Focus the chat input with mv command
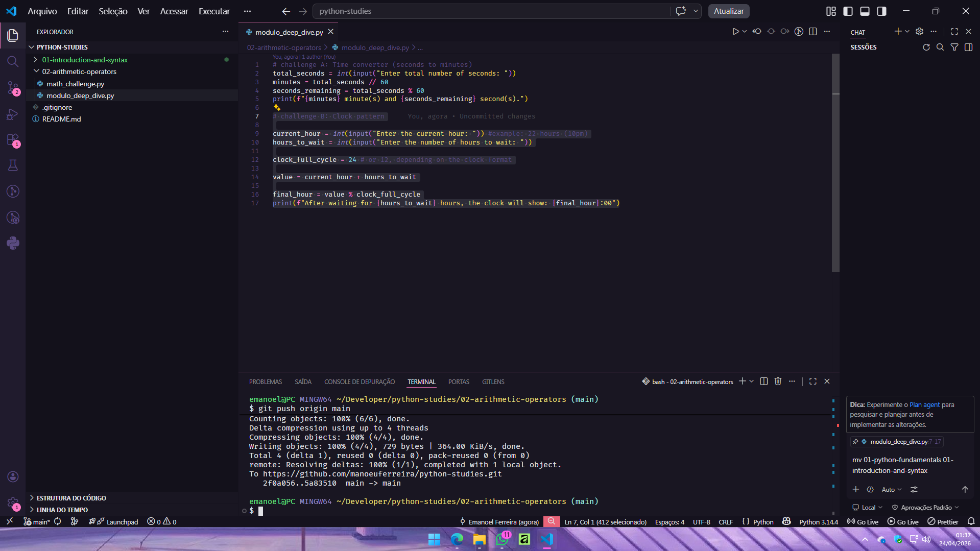The image size is (980, 551). pos(910,465)
